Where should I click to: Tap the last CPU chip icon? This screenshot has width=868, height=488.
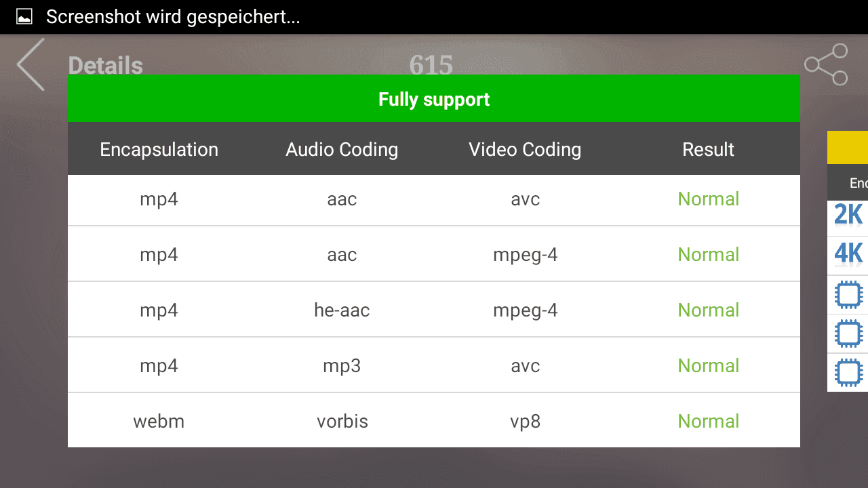coord(848,372)
